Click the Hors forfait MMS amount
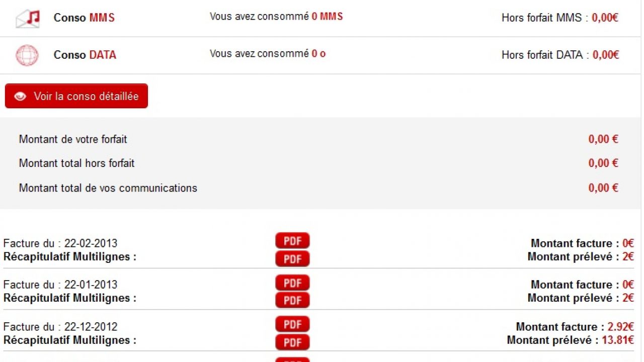This screenshot has width=644, height=362. [x=605, y=18]
